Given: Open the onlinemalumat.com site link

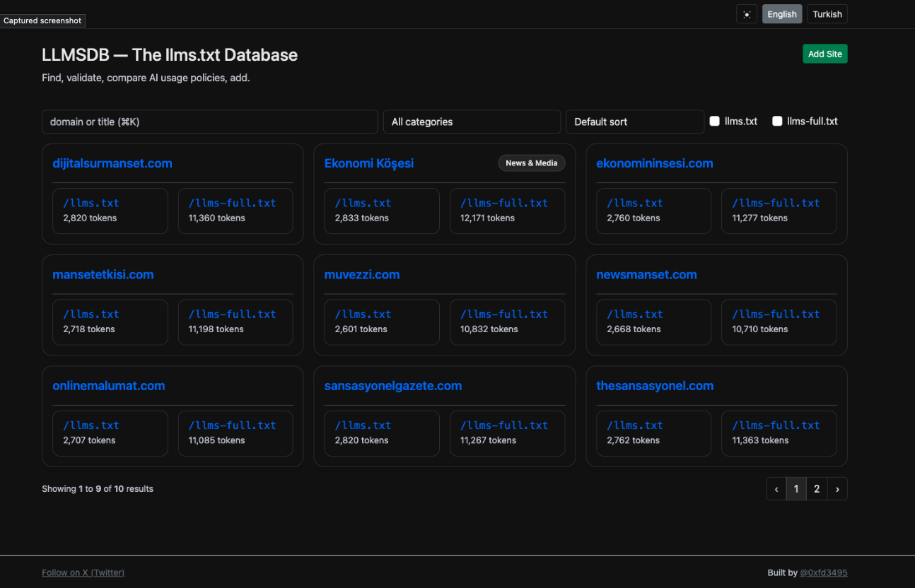Looking at the screenshot, I should pyautogui.click(x=109, y=386).
